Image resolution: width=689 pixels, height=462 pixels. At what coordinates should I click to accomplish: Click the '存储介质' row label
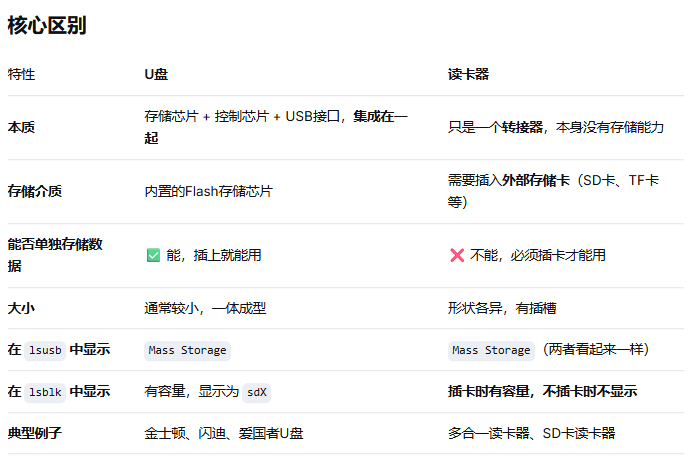35,191
